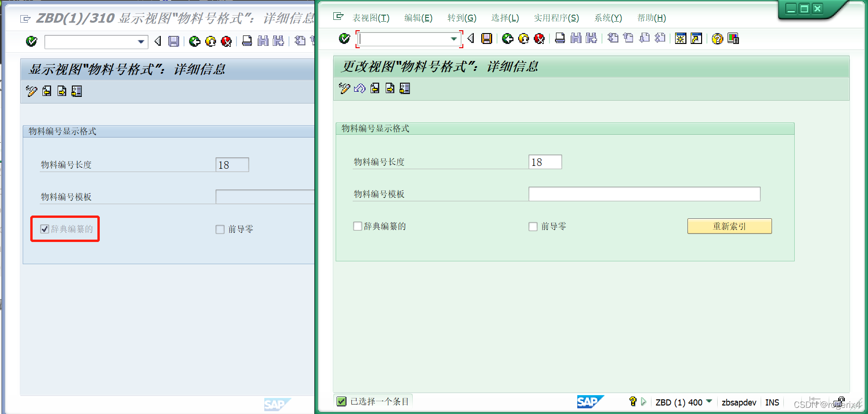Viewport: 868px width, 414px height.
Task: Open 转到(G) menu
Action: pos(462,18)
